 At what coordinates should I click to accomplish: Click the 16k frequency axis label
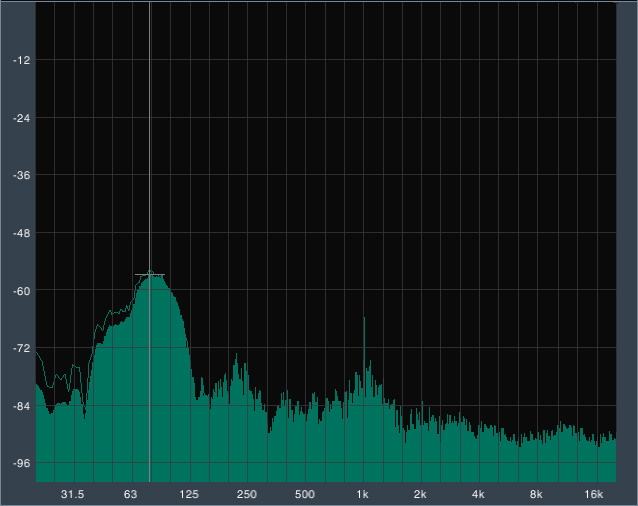(594, 494)
